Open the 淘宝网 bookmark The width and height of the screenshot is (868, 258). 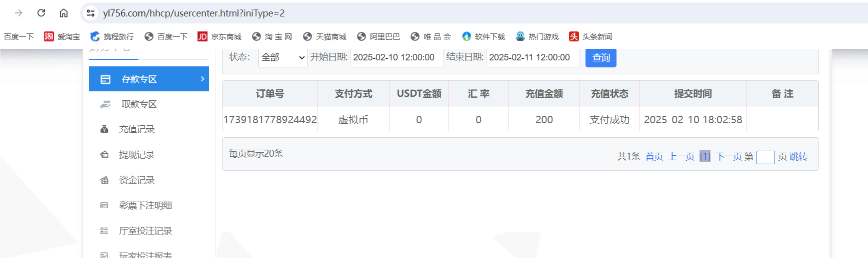pos(272,36)
